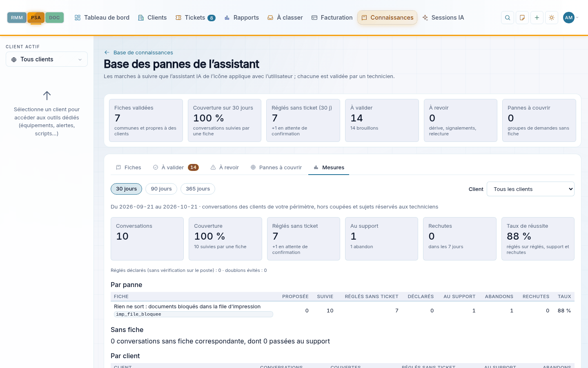Open the Client filter dropdown
The width and height of the screenshot is (588, 368).
[530, 189]
